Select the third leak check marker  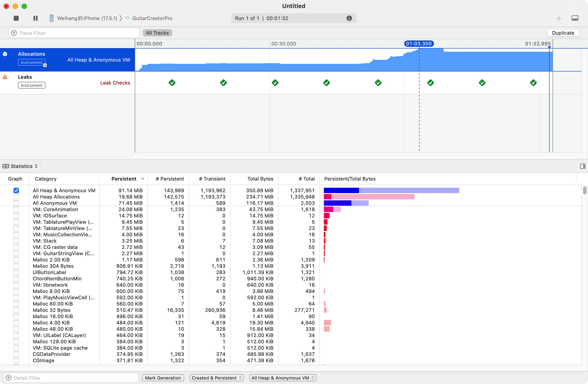point(275,83)
